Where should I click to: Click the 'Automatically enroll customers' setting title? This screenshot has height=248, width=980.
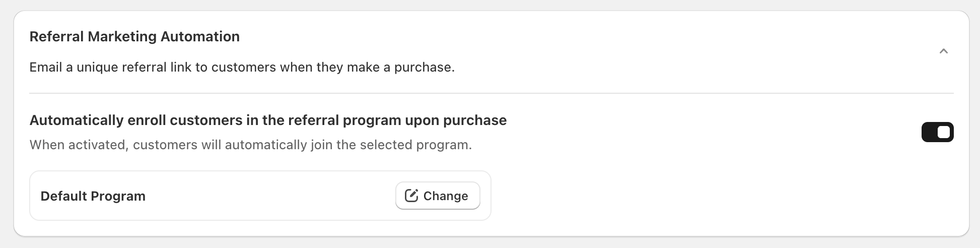(x=268, y=120)
